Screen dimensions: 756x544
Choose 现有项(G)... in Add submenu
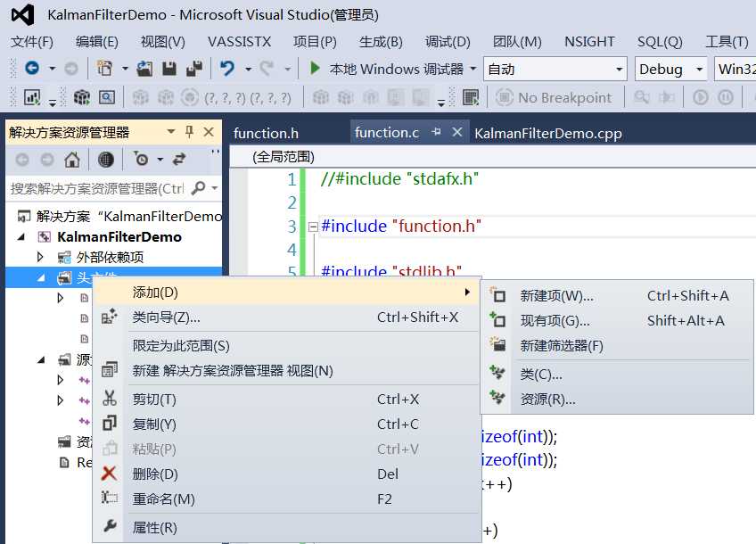pyautogui.click(x=617, y=321)
